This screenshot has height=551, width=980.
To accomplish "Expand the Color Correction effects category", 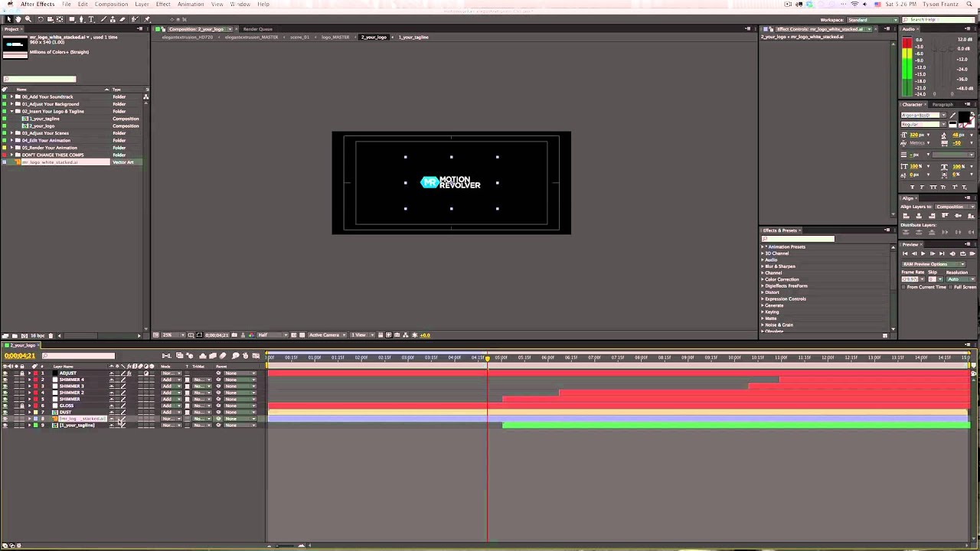I will (763, 279).
